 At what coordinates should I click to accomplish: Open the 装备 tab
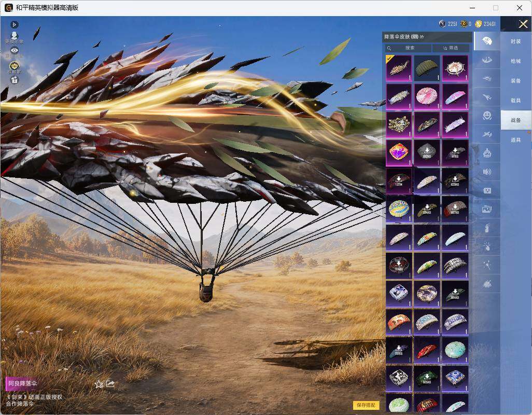tap(516, 81)
